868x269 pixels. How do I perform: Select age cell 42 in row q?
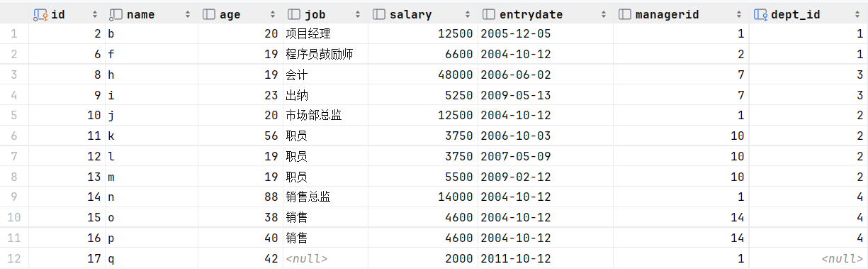click(240, 258)
